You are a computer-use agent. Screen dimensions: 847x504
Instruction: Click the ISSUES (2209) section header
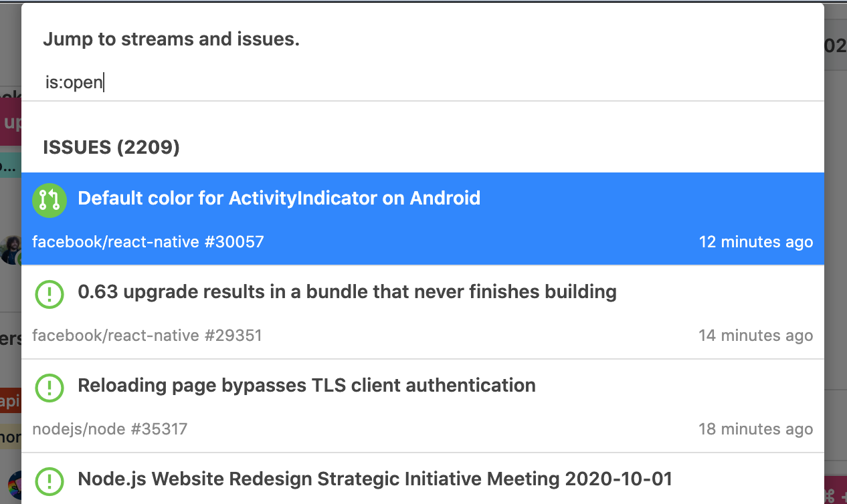click(x=111, y=148)
